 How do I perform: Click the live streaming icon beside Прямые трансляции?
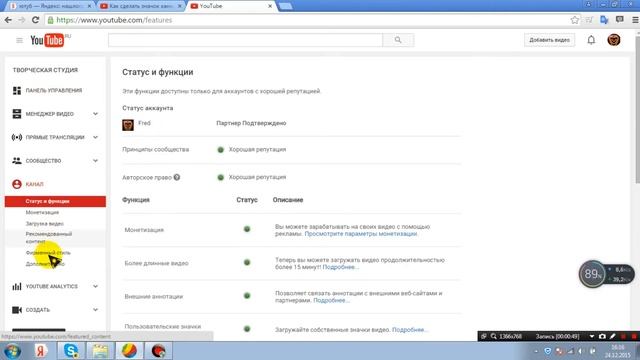[x=17, y=137]
